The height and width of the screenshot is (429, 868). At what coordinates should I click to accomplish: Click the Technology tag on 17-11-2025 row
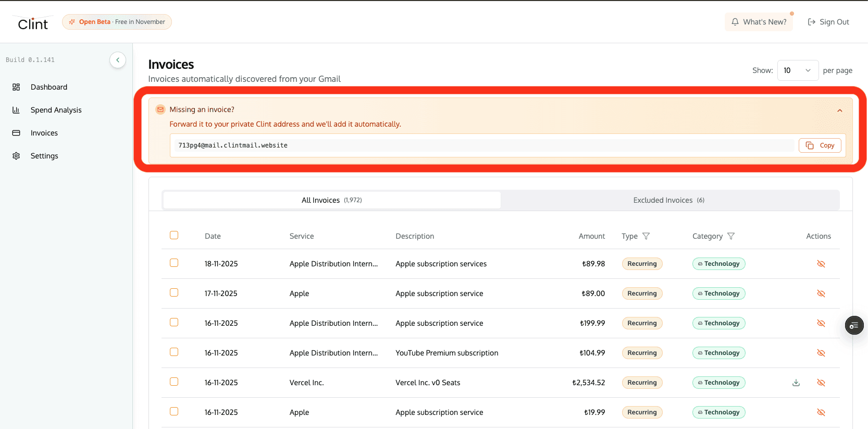pyautogui.click(x=719, y=293)
